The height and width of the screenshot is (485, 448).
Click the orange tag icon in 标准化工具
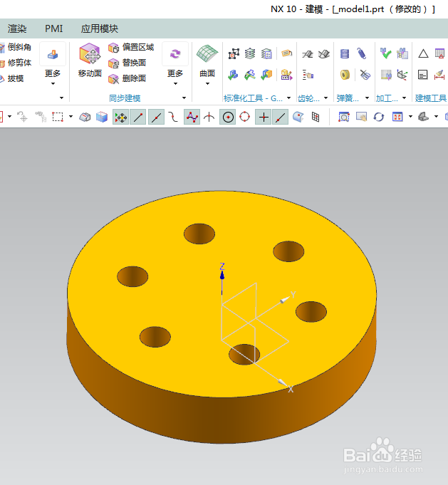tap(287, 53)
